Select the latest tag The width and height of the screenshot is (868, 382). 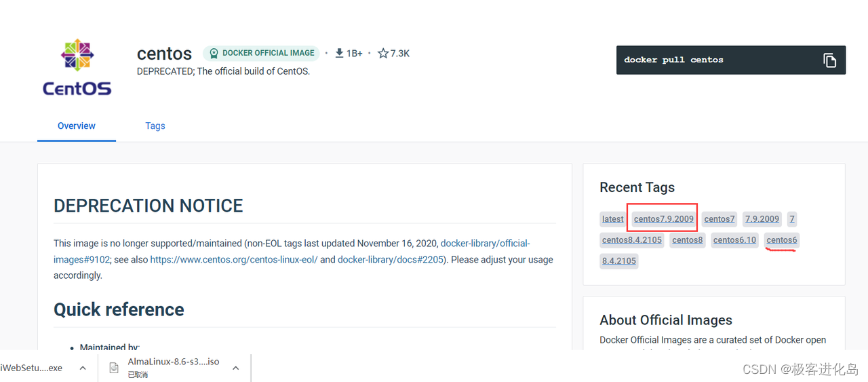coord(612,219)
